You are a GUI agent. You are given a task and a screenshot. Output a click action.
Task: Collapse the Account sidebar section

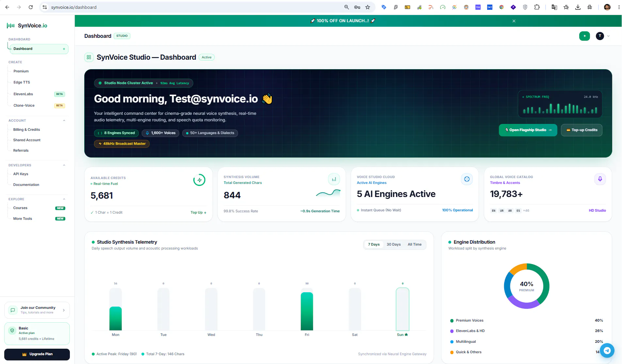(x=64, y=121)
